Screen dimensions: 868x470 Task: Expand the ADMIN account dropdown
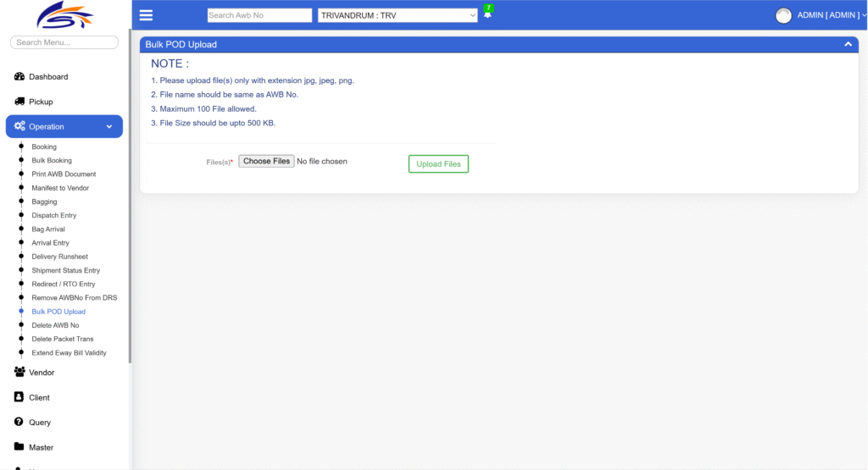click(x=828, y=15)
